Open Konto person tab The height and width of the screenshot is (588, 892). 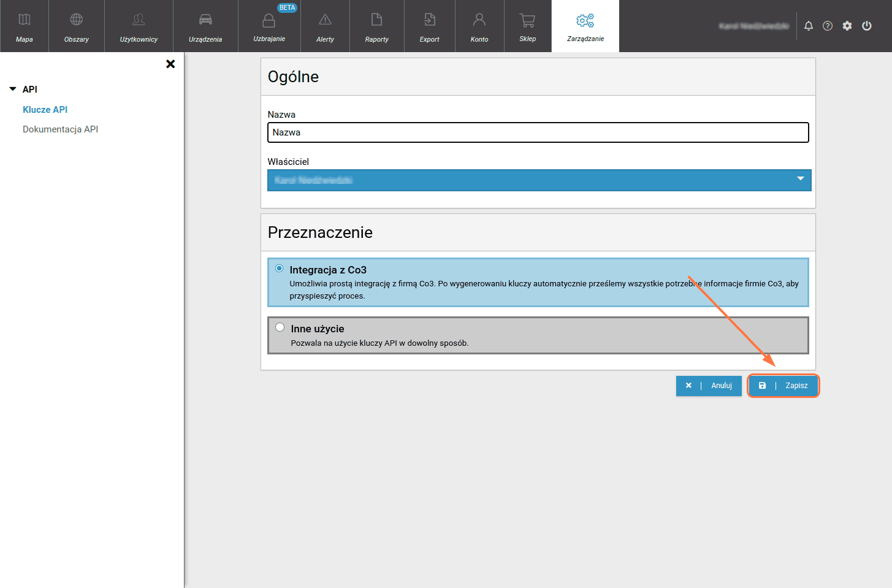[479, 26]
